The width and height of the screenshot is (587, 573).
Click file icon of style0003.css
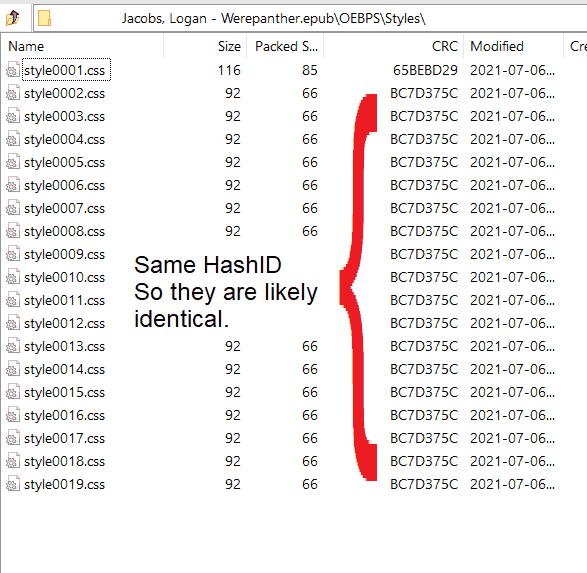tap(13, 116)
